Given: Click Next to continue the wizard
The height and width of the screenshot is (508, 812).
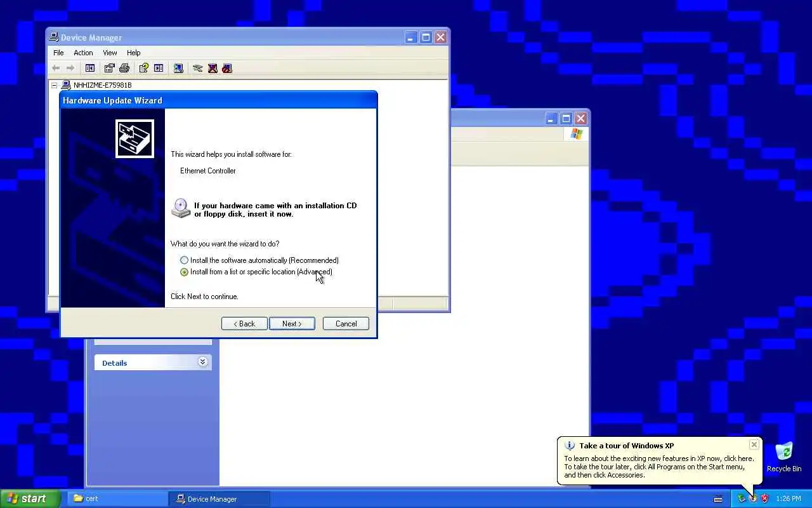Looking at the screenshot, I should 292,324.
